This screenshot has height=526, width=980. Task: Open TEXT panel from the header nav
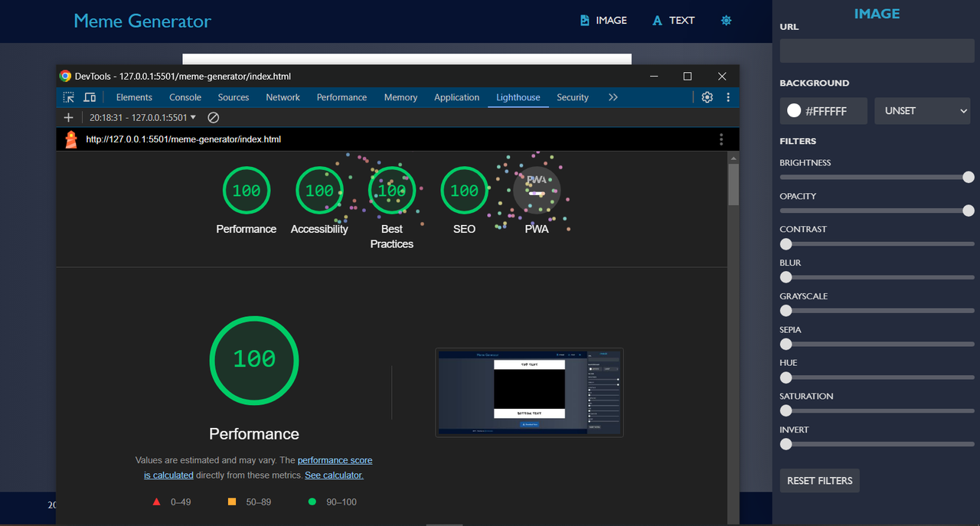pos(673,21)
